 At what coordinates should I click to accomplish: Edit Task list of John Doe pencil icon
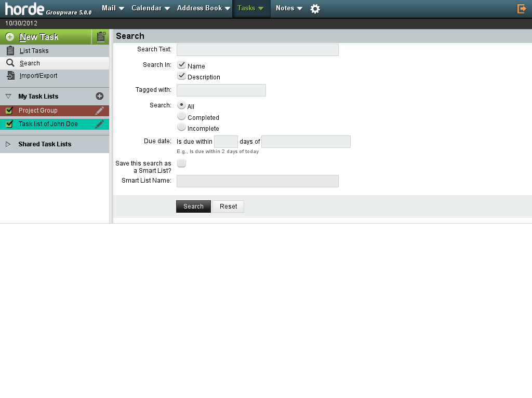[x=99, y=124]
